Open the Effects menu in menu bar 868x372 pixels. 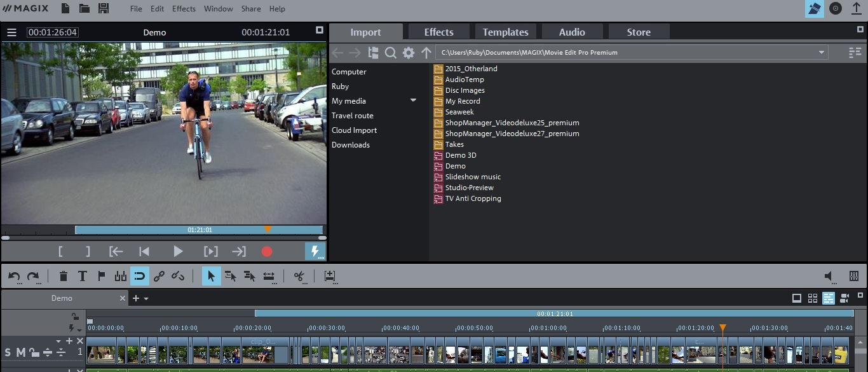pos(184,9)
